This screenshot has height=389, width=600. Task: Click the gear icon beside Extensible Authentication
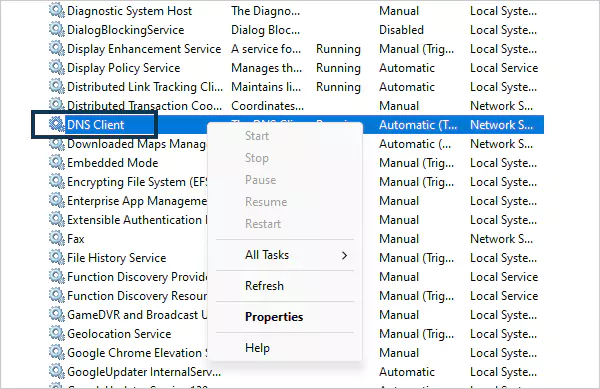tap(57, 220)
